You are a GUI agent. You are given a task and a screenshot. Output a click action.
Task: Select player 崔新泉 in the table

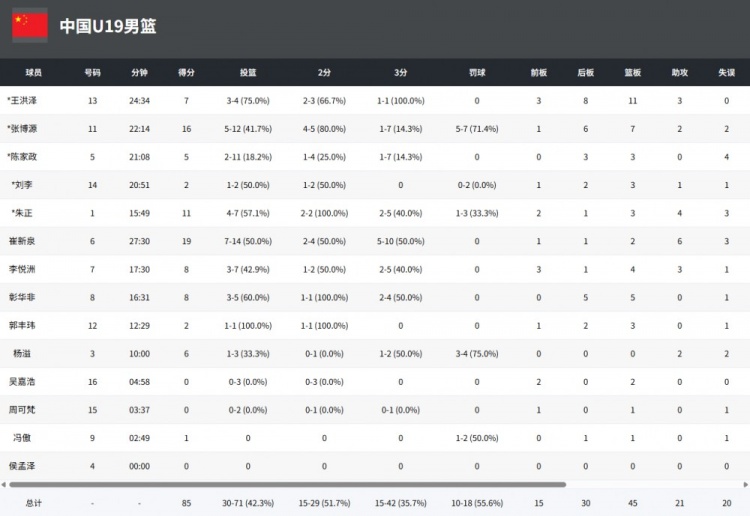22,241
